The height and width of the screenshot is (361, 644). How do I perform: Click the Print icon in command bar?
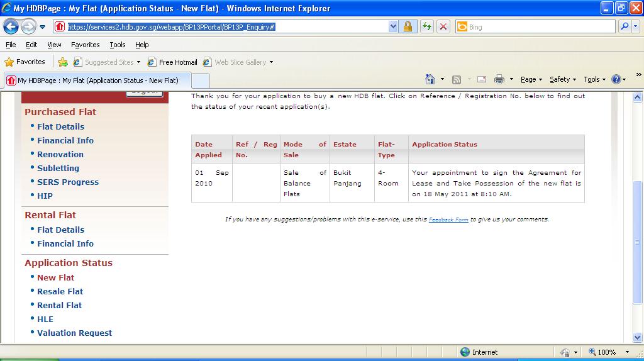pos(499,79)
